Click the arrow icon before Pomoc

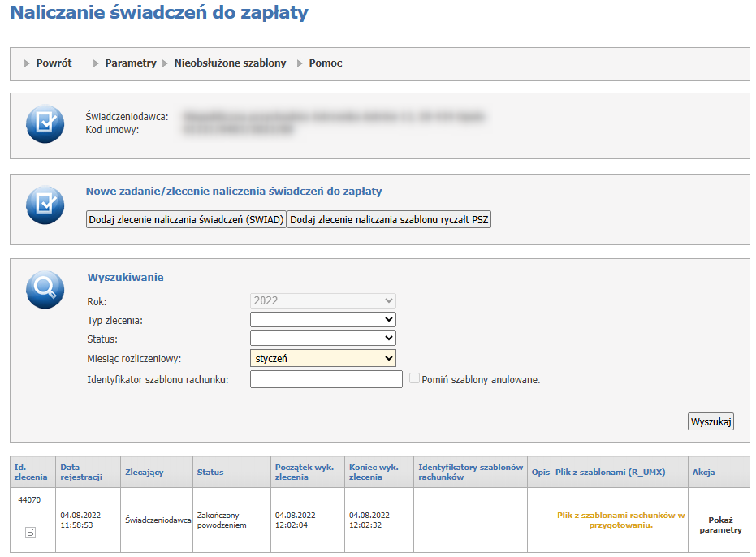[300, 63]
